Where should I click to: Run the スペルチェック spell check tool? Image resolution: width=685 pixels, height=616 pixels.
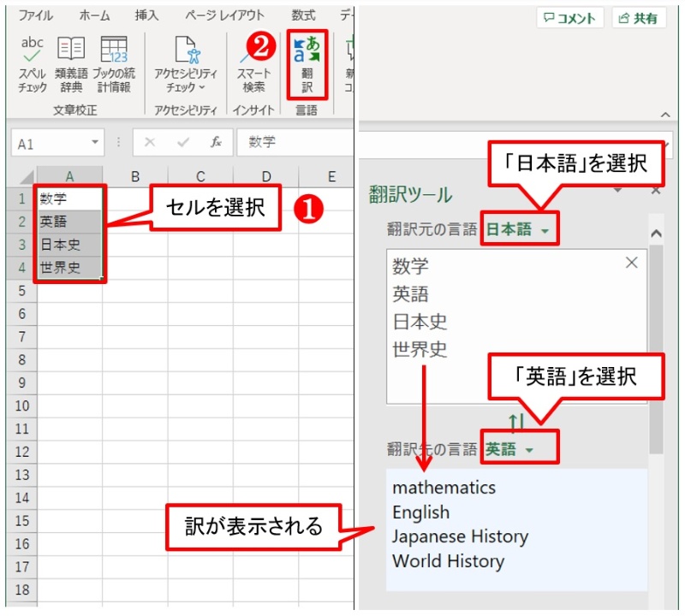pos(33,60)
